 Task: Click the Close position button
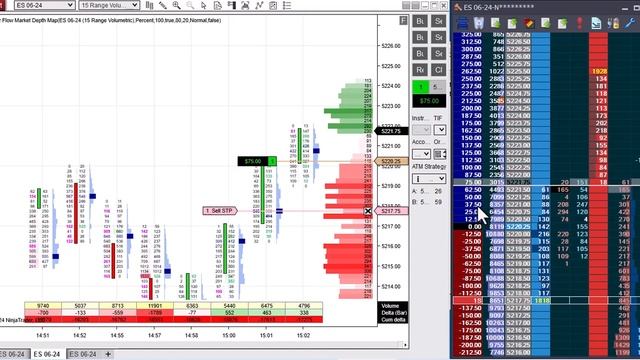(438, 70)
